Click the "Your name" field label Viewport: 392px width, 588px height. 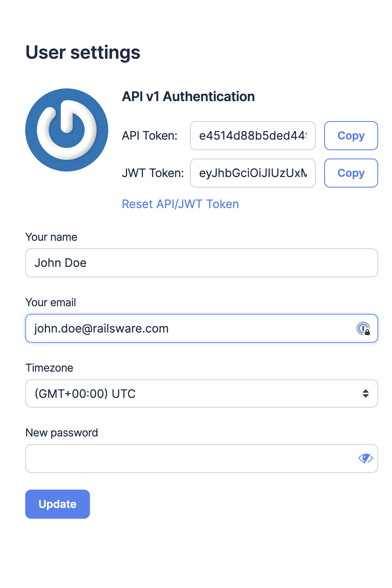point(51,237)
